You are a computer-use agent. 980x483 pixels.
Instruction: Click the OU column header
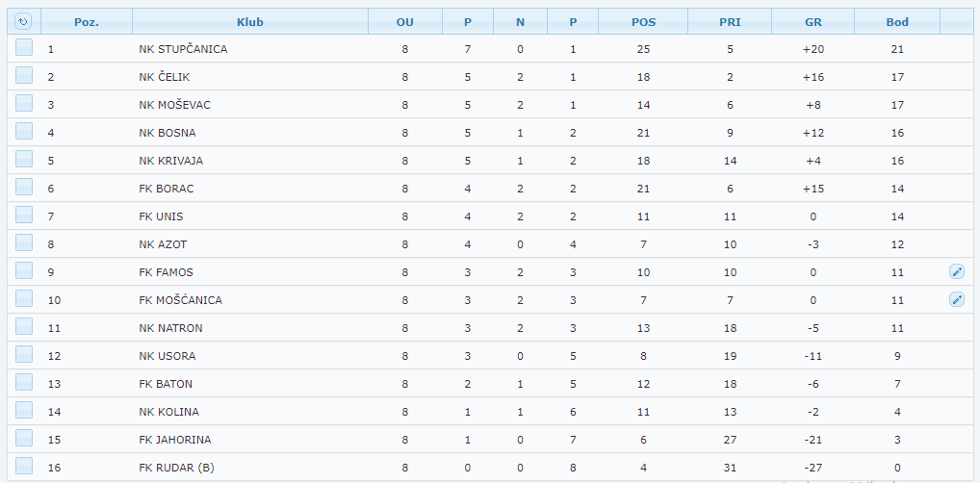click(405, 22)
